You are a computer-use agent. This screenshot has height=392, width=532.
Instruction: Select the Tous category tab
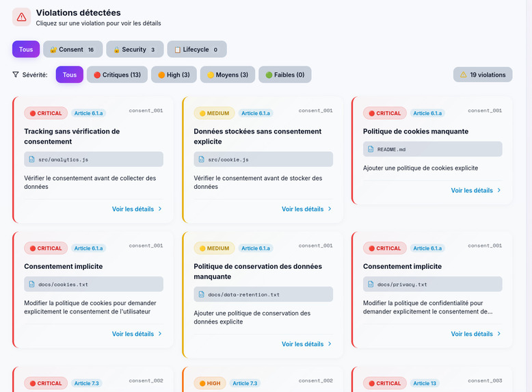point(26,49)
